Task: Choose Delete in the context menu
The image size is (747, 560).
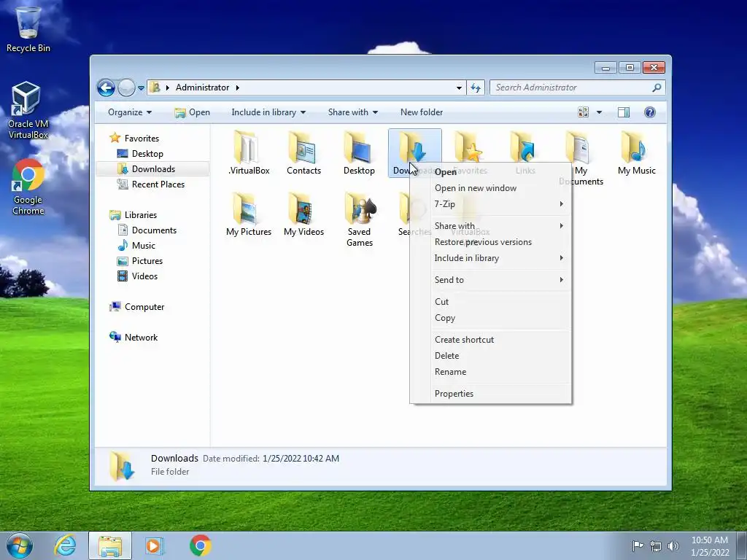Action: coord(491,356)
